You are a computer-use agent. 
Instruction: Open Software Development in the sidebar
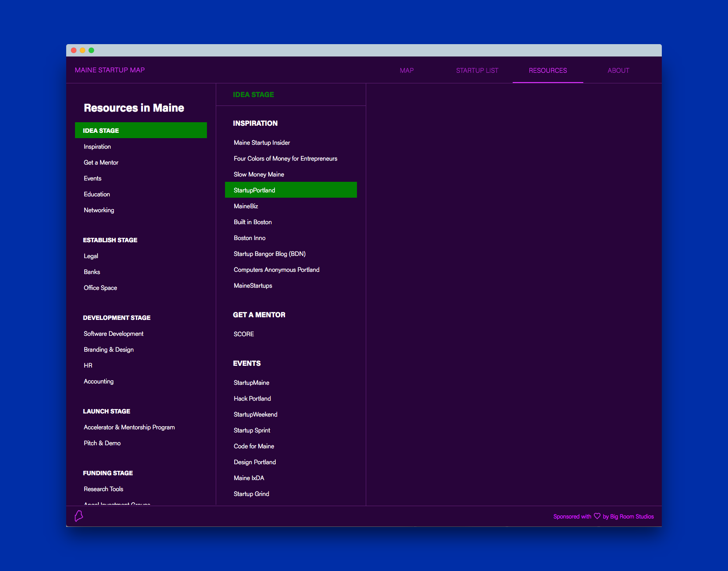click(114, 334)
